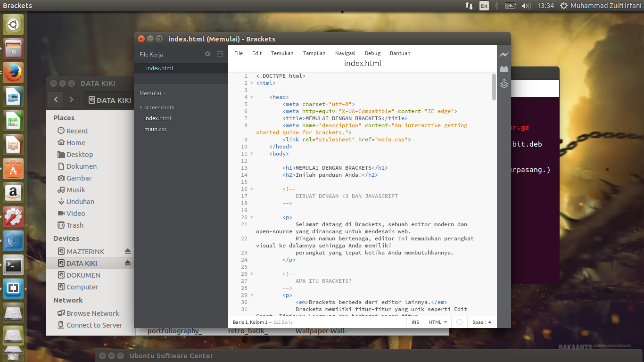Screen dimensions: 644x362
Task: Click the 13:34 clock in top panel
Action: coord(545,6)
